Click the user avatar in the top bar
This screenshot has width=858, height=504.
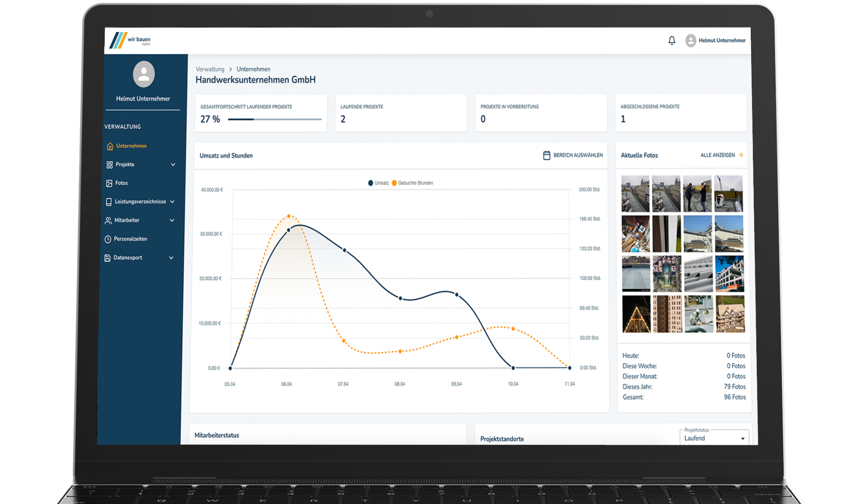point(690,41)
